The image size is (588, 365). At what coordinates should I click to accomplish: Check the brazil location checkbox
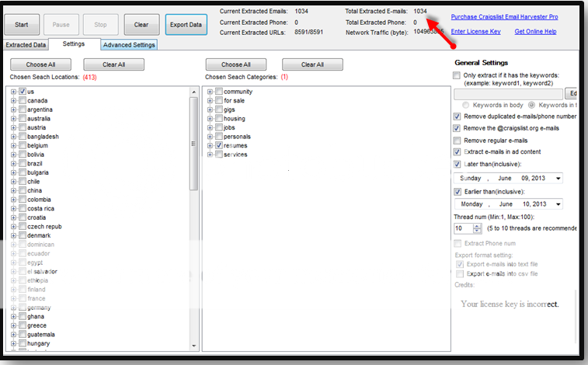click(x=23, y=163)
